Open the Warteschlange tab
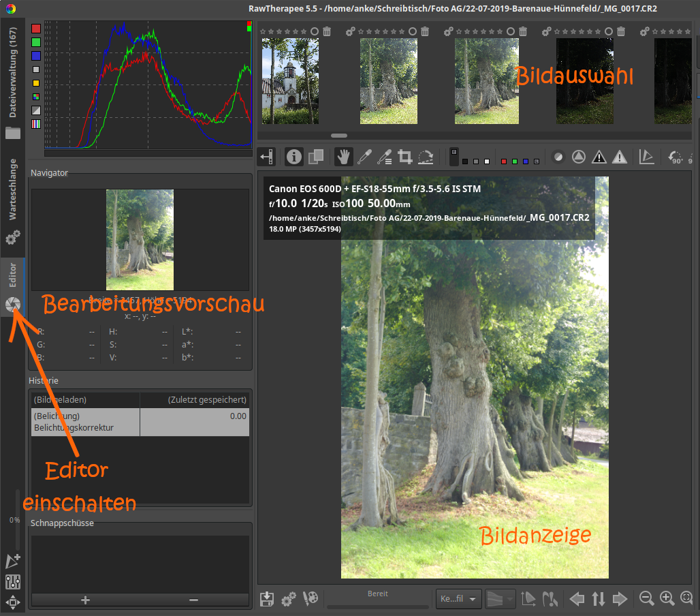Viewport: 700px width, 616px height. click(12, 189)
